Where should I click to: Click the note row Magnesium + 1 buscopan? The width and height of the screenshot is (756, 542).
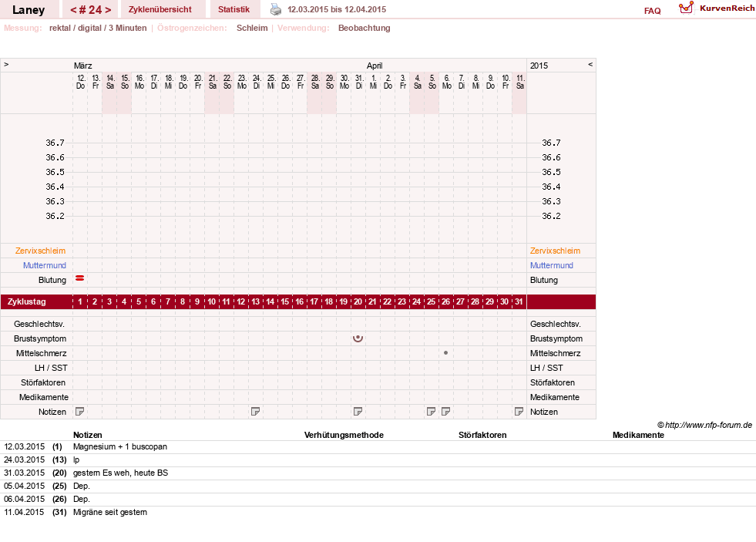point(120,446)
